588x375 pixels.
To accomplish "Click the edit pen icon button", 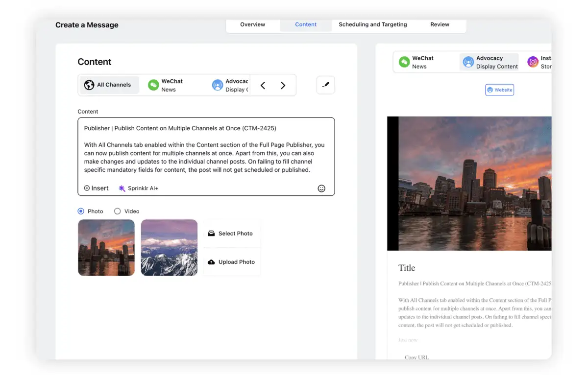I will pos(326,85).
